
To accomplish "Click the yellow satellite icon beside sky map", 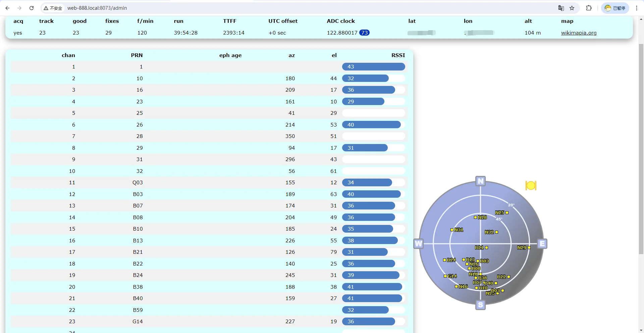I will pos(531,185).
